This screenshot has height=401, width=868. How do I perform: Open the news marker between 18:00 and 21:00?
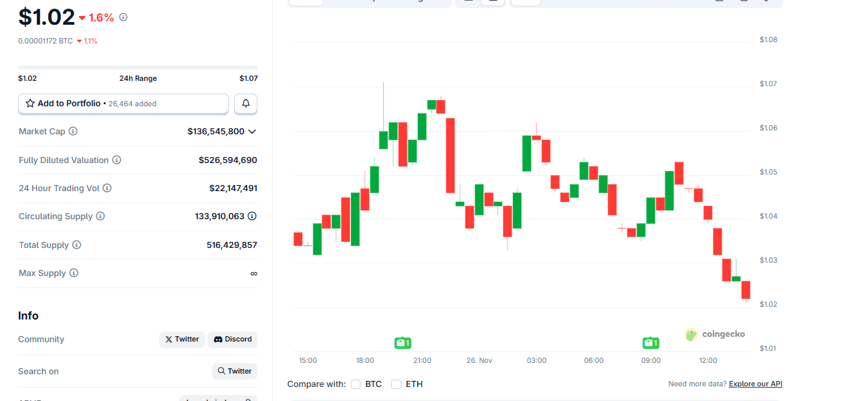[x=403, y=343]
